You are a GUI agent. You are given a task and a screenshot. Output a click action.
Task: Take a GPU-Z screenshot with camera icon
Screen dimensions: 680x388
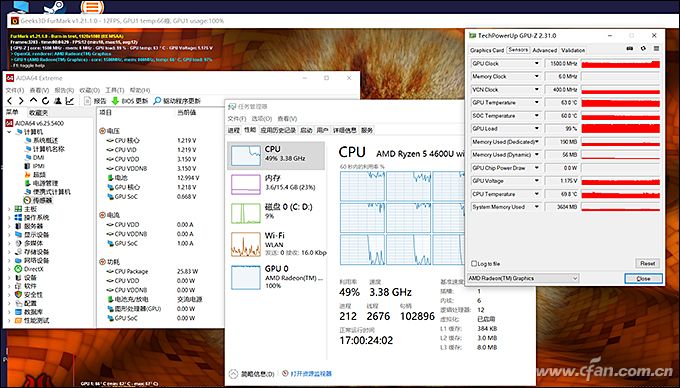[630, 49]
